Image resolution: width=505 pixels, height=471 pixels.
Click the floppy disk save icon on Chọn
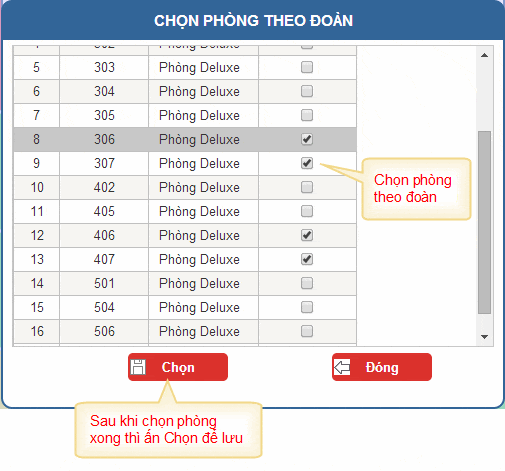[x=138, y=367]
